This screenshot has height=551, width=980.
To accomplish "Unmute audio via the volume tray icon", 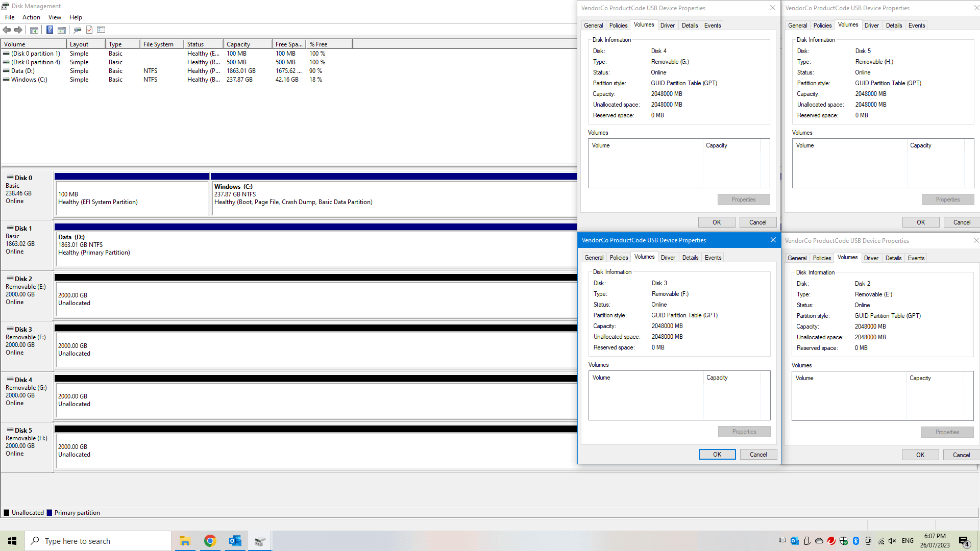I will pyautogui.click(x=892, y=540).
